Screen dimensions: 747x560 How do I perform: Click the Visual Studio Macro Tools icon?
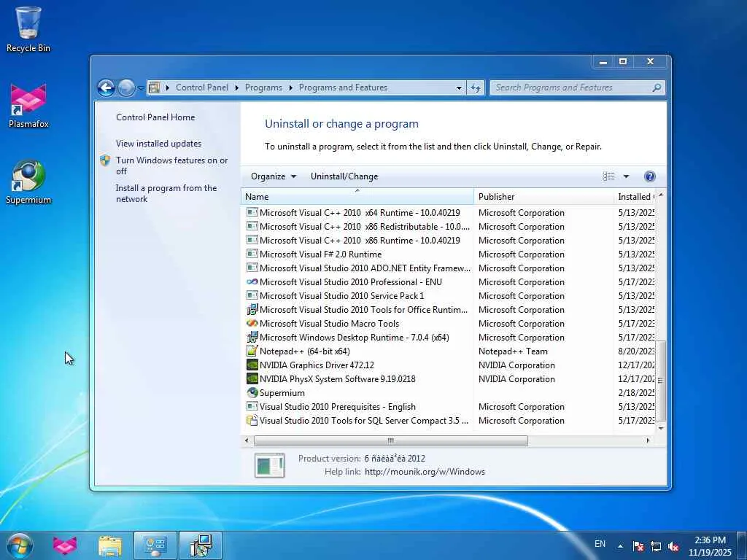[x=252, y=323]
